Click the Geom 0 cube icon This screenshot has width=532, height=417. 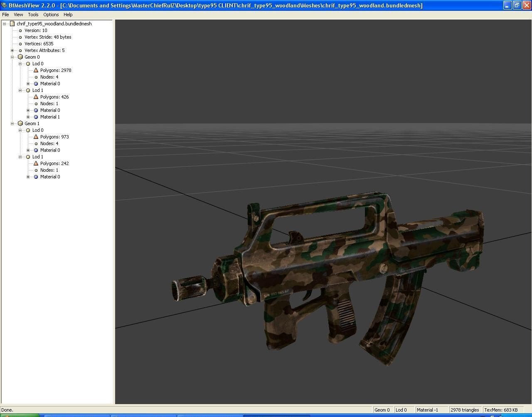(x=20, y=57)
